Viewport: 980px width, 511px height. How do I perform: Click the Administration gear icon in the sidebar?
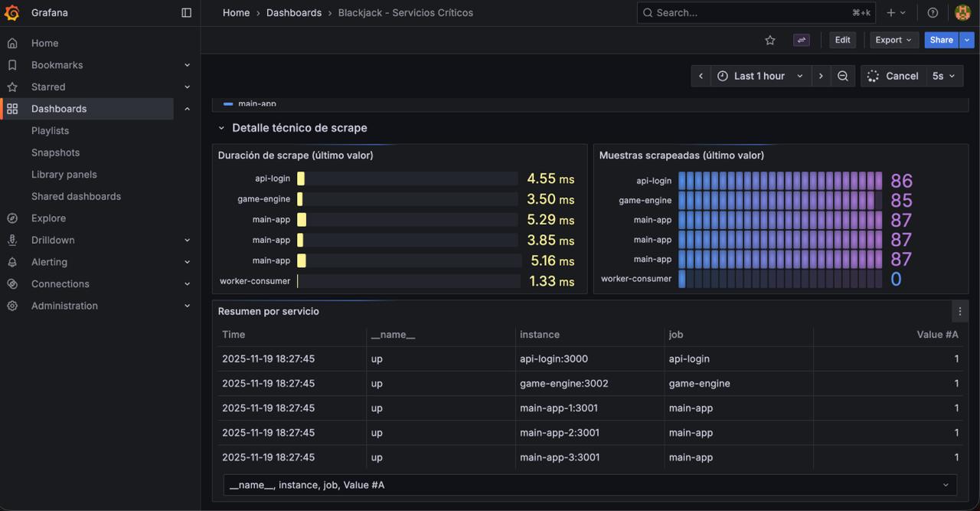click(12, 306)
